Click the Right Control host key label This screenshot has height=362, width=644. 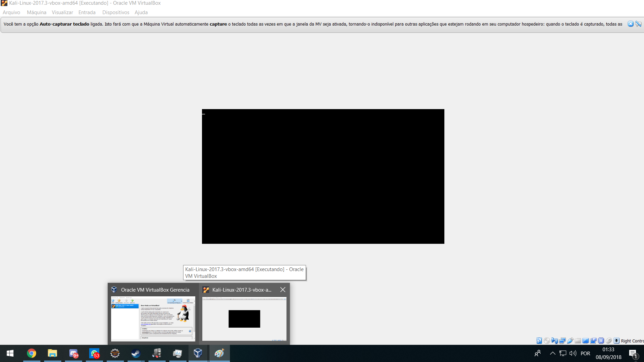pos(632,341)
